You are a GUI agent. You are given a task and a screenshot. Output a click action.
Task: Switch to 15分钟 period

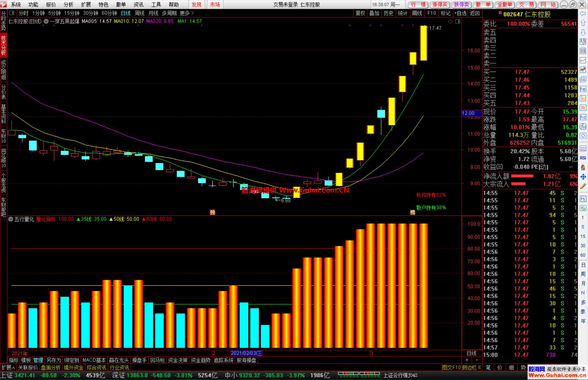click(72, 13)
